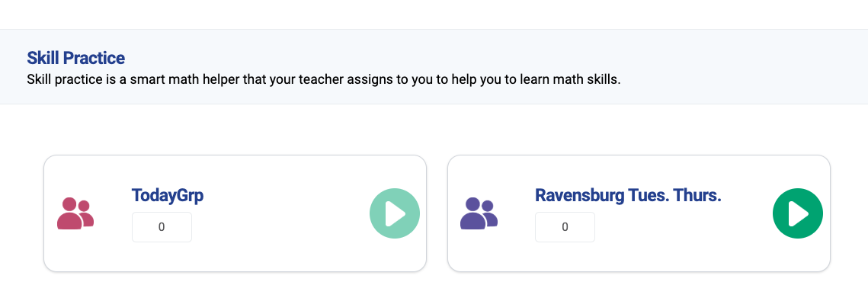Click the light blue Skill Practice banner
This screenshot has height=298, width=868.
pyautogui.click(x=434, y=66)
